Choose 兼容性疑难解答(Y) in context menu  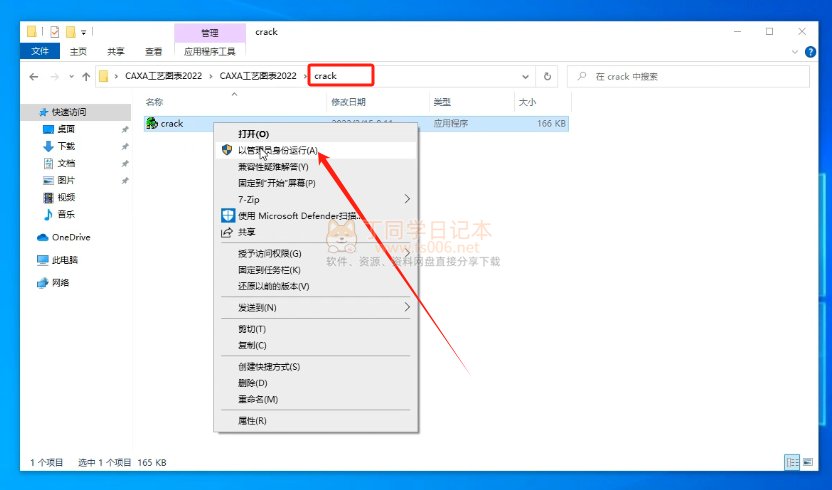pos(316,167)
